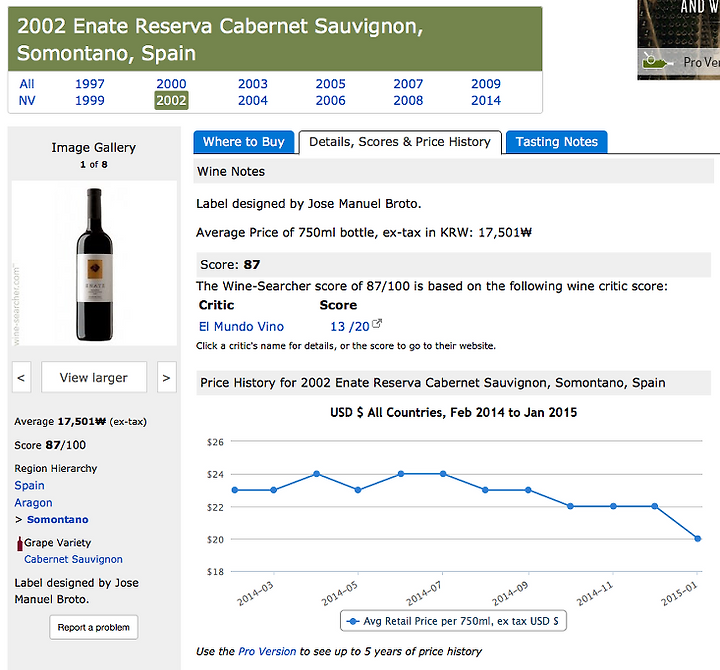The height and width of the screenshot is (670, 720).
Task: Switch to the 2004 vintage
Action: click(x=253, y=101)
